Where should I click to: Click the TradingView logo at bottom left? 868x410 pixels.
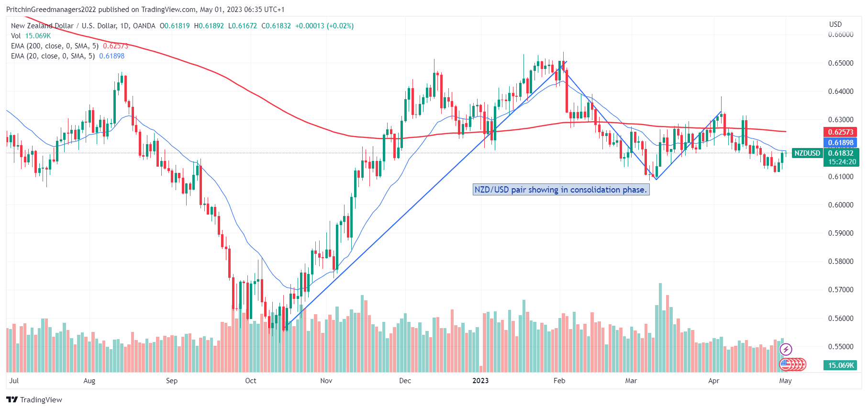(34, 399)
